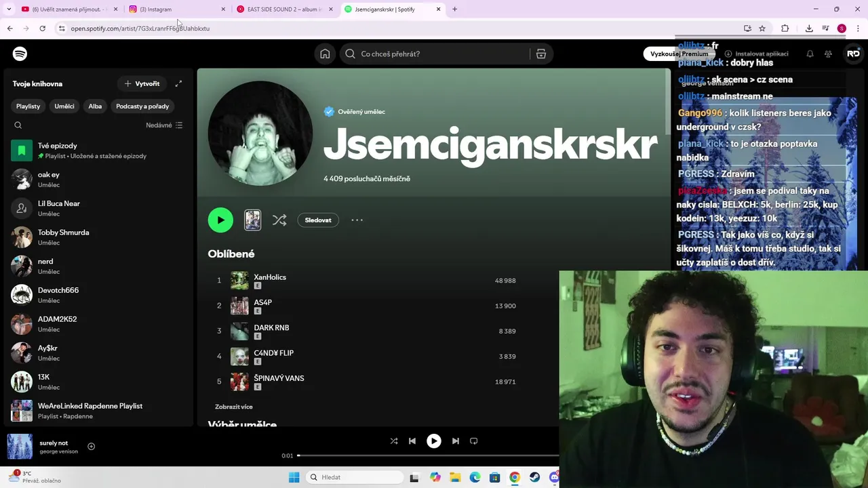Follow the artist with the Sledovat button
This screenshot has height=488, width=868.
318,220
